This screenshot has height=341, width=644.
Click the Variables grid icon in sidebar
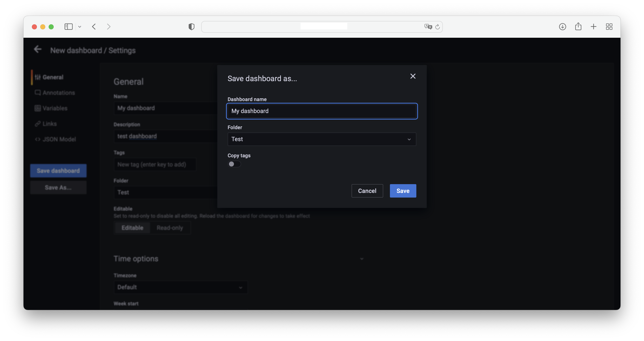click(38, 108)
